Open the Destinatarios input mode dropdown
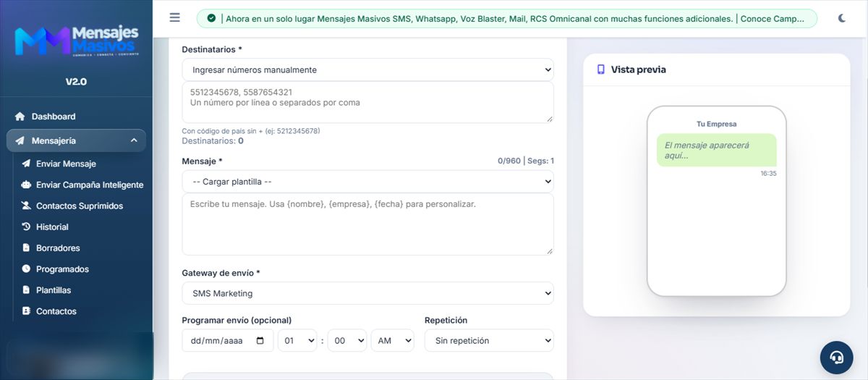This screenshot has width=868, height=380. 367,69
